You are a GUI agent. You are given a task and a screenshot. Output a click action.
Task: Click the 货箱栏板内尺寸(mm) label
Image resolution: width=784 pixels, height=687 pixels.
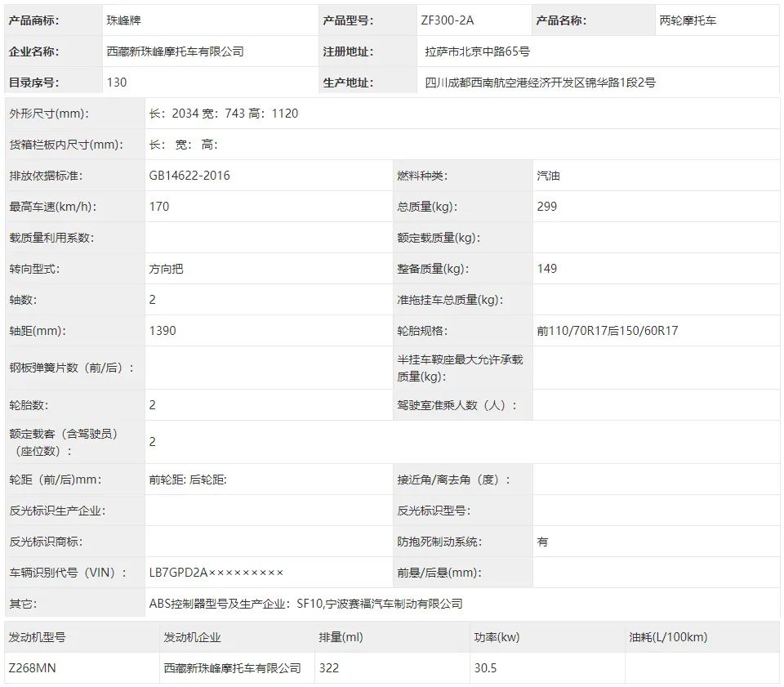[x=66, y=145]
